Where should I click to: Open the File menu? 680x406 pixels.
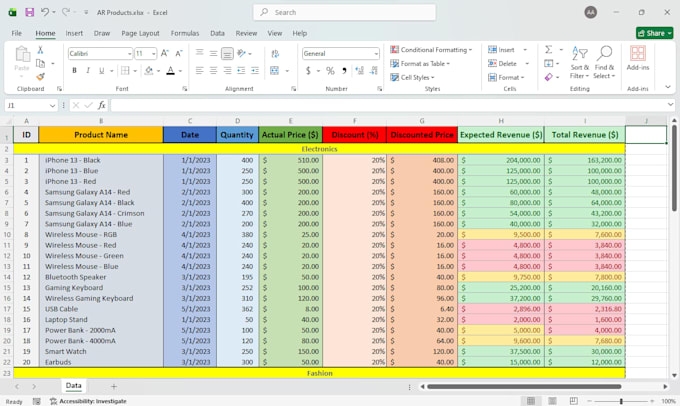tap(16, 33)
